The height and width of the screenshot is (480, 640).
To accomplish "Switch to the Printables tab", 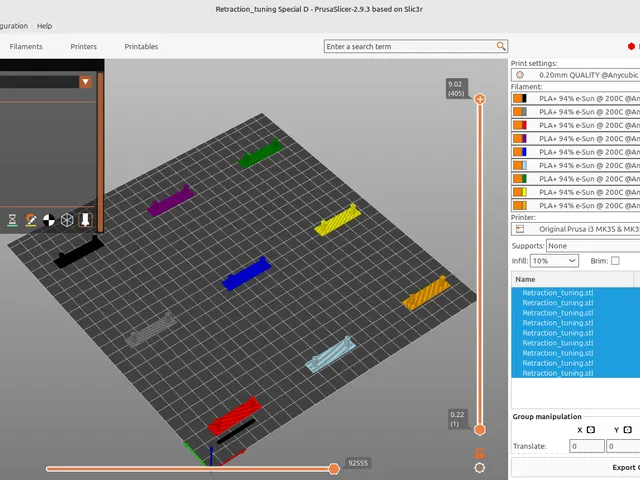I will [x=141, y=47].
